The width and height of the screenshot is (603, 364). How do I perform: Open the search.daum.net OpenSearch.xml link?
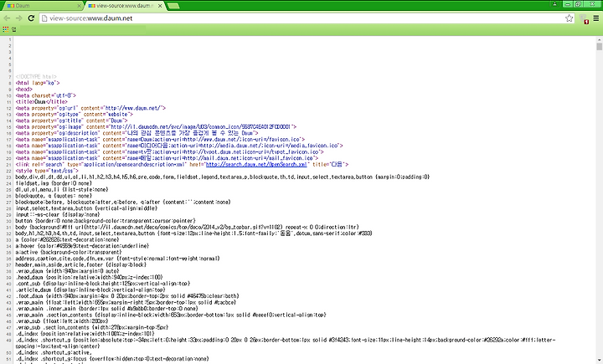256,165
